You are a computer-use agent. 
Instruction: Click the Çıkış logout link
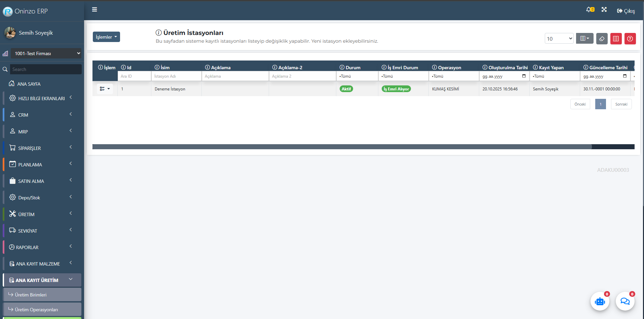(x=626, y=11)
